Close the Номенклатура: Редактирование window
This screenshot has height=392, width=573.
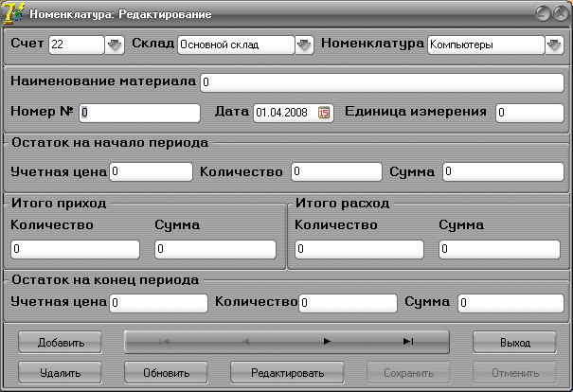(x=561, y=13)
